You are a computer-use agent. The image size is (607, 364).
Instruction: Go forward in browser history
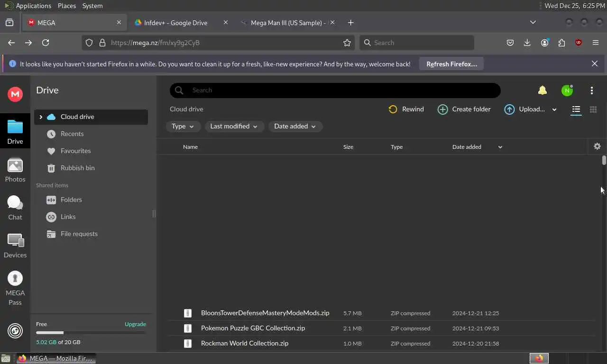[x=28, y=43]
